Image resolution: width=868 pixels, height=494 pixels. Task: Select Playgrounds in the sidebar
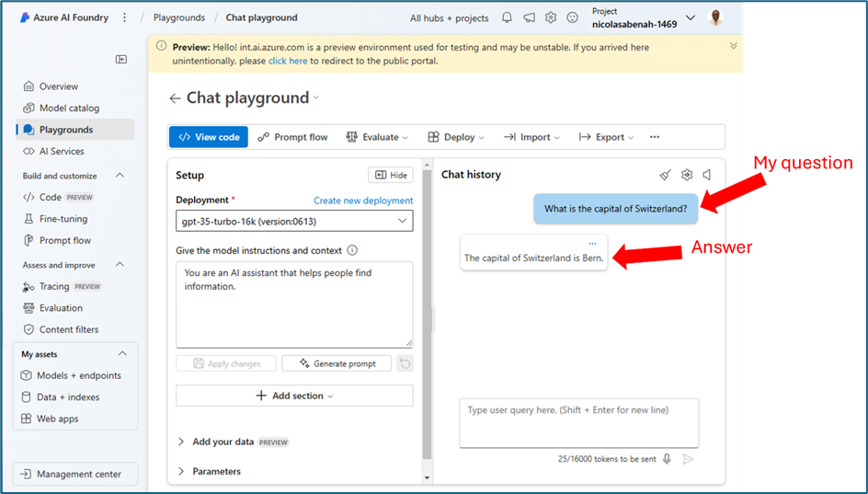pos(75,130)
